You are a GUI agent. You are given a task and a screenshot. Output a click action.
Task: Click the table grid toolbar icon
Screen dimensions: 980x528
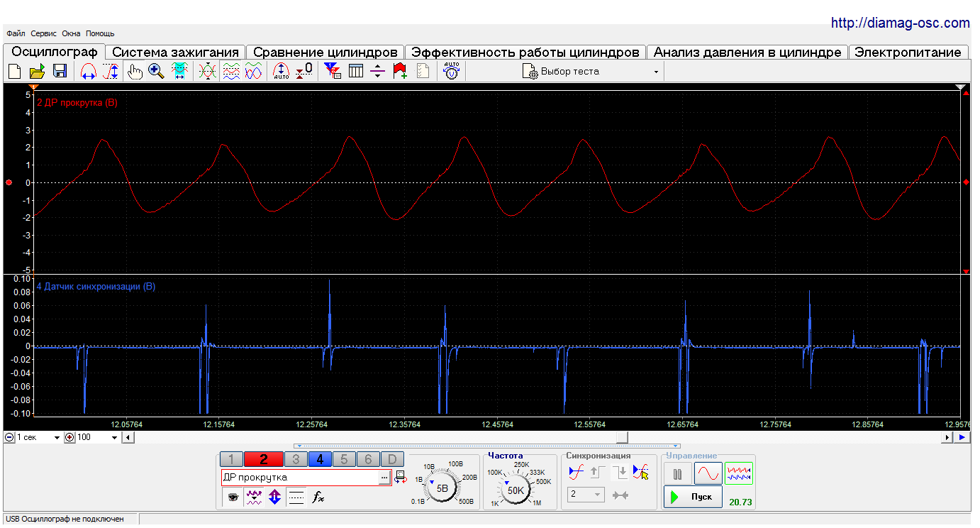(355, 71)
